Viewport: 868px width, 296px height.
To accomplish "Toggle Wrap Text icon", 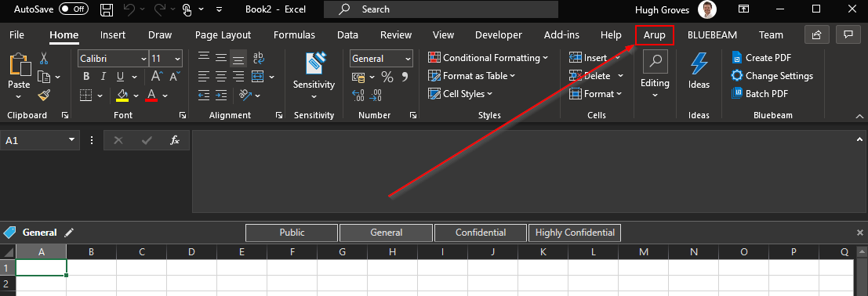I will (x=258, y=57).
